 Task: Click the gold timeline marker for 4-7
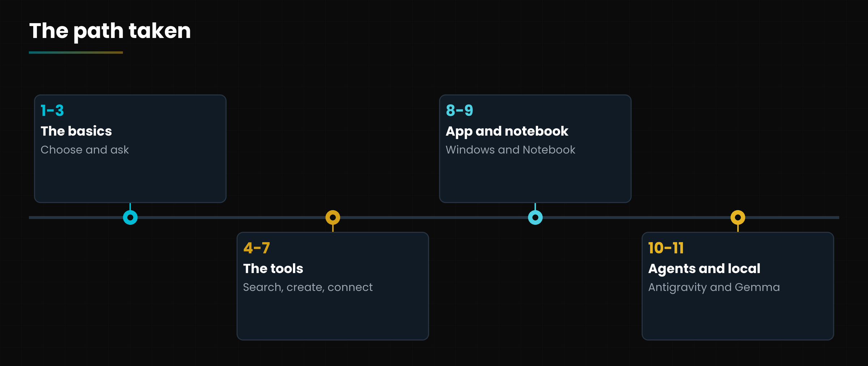click(x=333, y=217)
